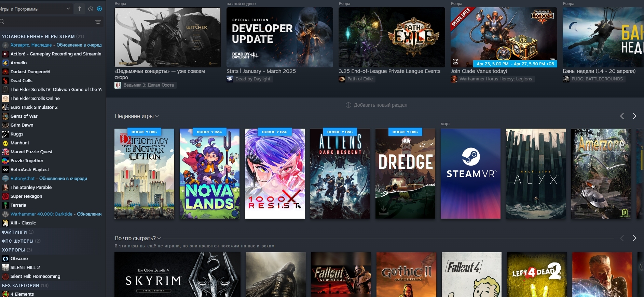Open the Path of Exile news image
Screen dimensions: 644x297
coord(392,37)
